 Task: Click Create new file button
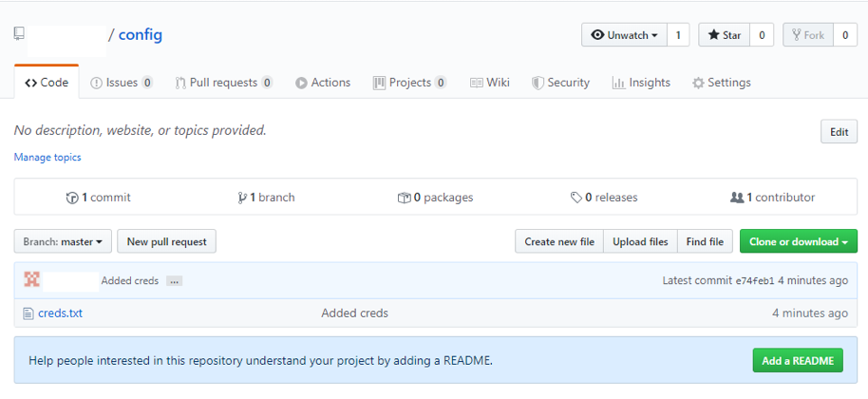[559, 241]
